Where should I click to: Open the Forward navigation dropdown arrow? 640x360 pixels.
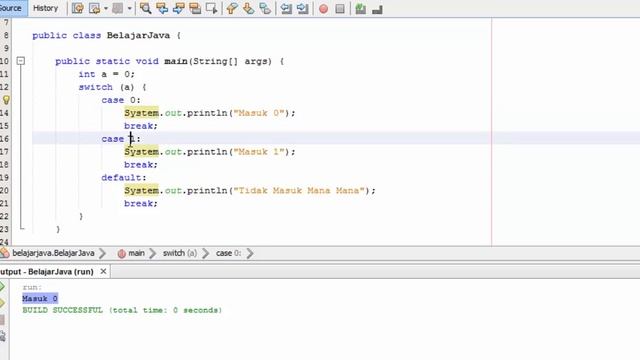129,8
